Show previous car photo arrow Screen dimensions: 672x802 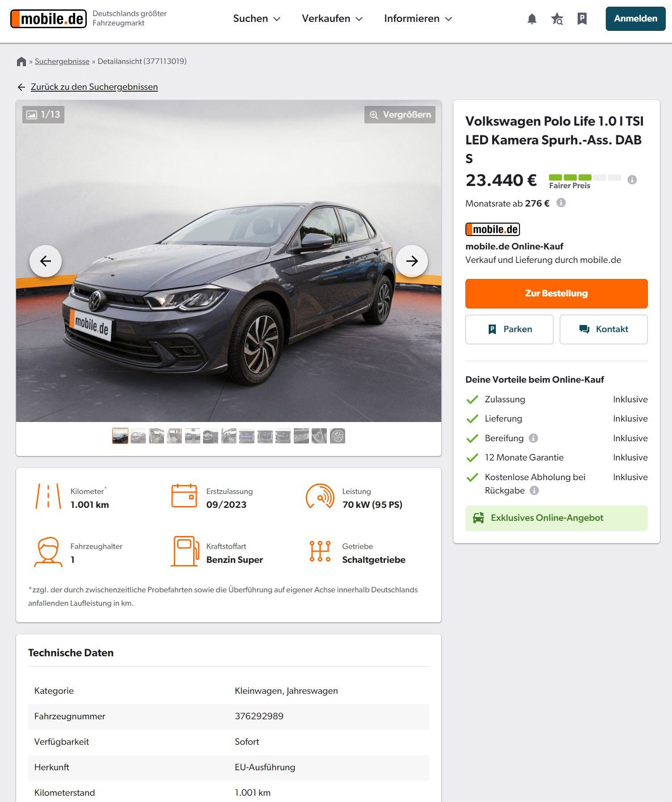click(x=46, y=261)
